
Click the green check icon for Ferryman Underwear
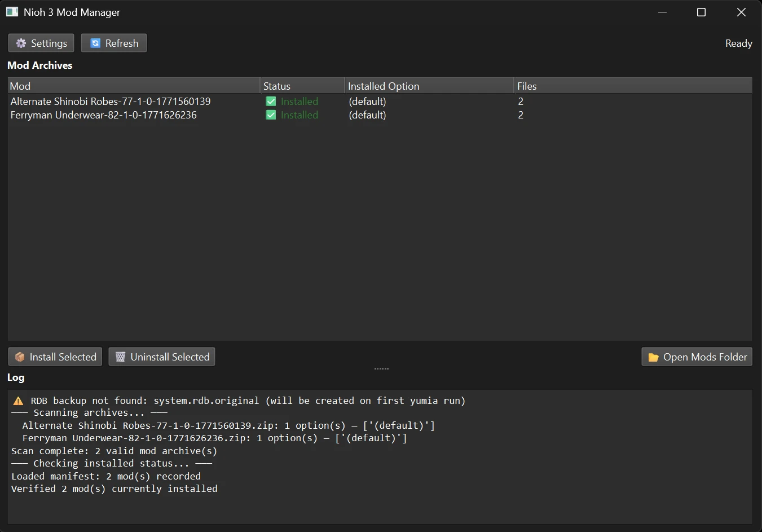(271, 115)
